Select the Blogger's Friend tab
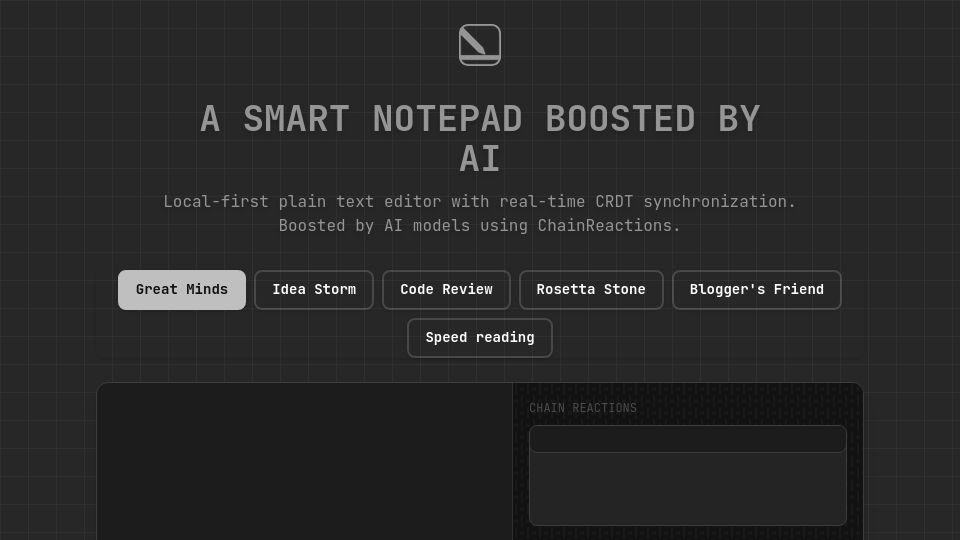 point(757,290)
